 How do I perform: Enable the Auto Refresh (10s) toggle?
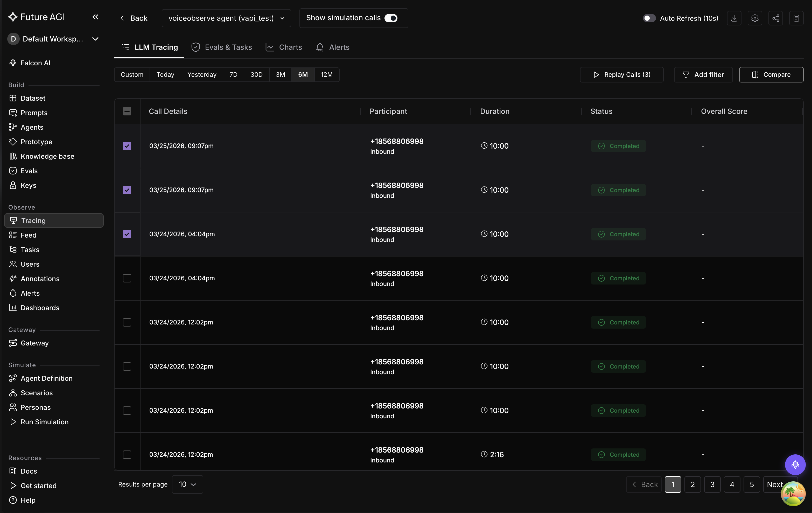pyautogui.click(x=649, y=18)
